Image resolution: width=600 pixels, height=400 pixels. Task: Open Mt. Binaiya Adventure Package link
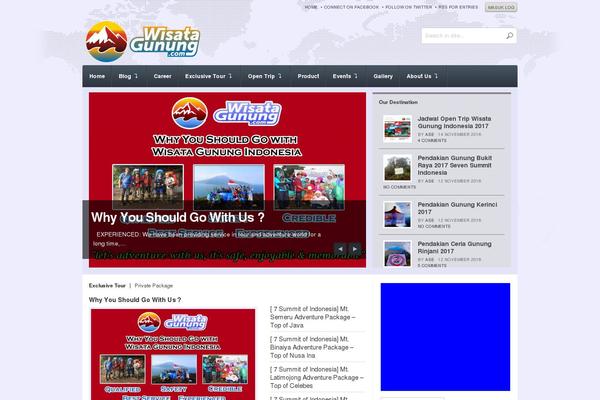click(x=312, y=347)
